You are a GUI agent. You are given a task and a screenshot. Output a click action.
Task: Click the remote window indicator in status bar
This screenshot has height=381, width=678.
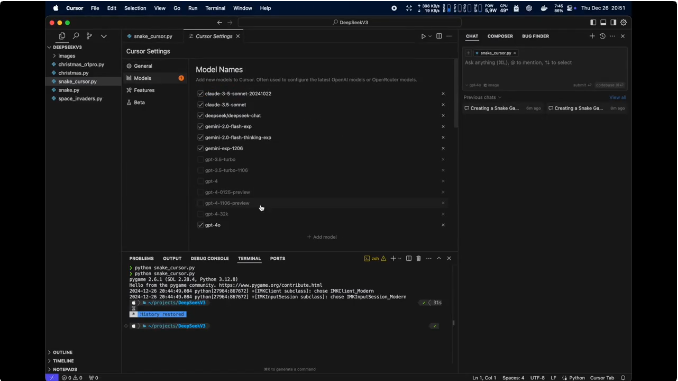(51, 378)
